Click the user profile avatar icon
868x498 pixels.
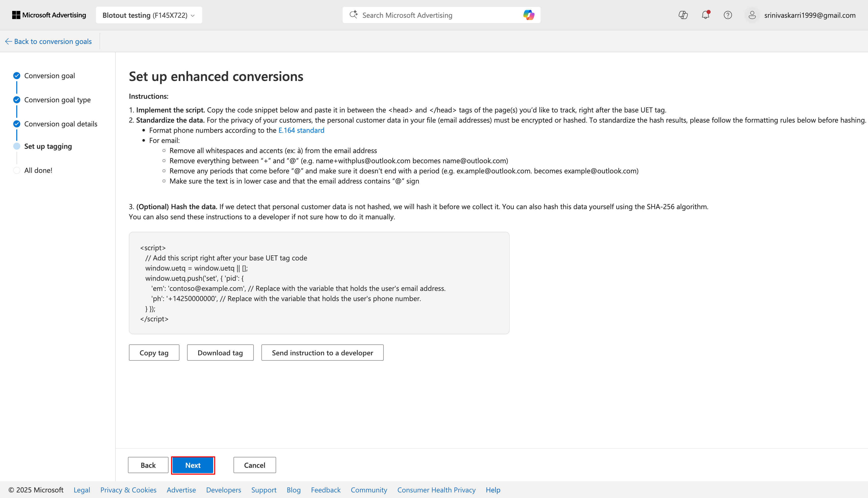click(x=752, y=15)
